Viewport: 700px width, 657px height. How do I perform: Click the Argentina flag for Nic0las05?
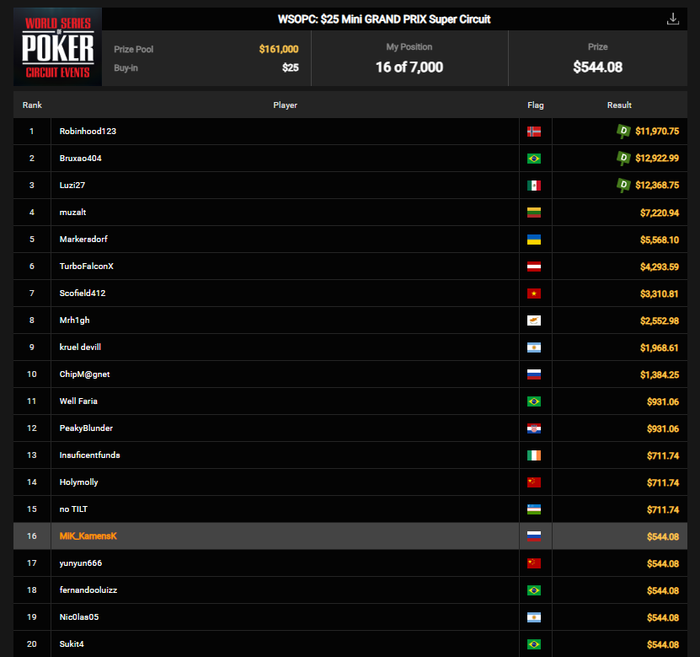click(x=534, y=617)
